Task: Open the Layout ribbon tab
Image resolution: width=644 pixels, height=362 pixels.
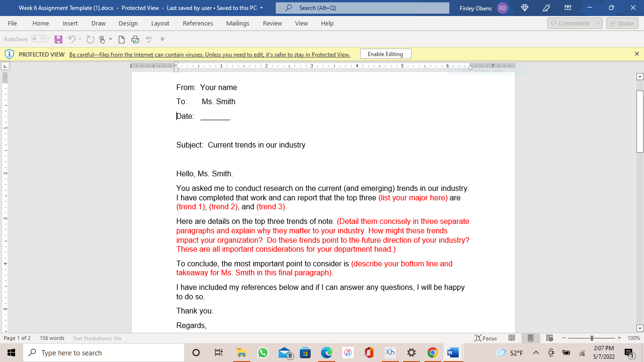Action: [x=160, y=23]
